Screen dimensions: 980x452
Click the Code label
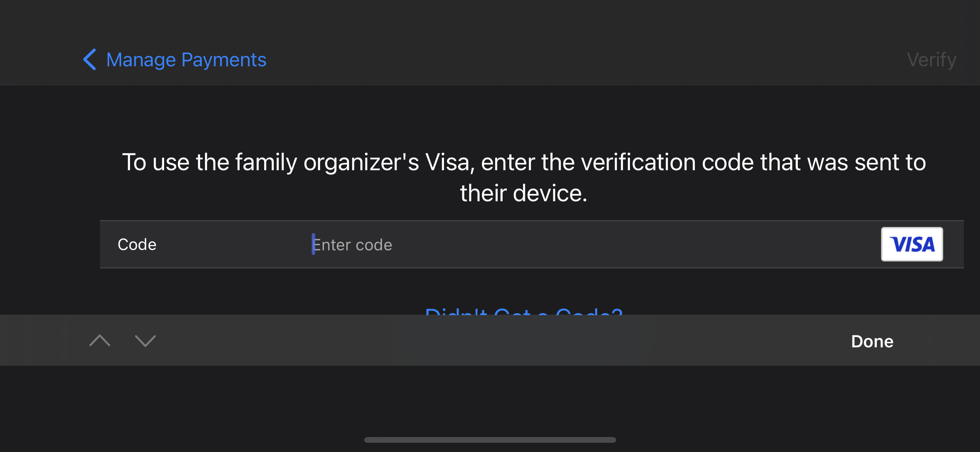pos(137,245)
